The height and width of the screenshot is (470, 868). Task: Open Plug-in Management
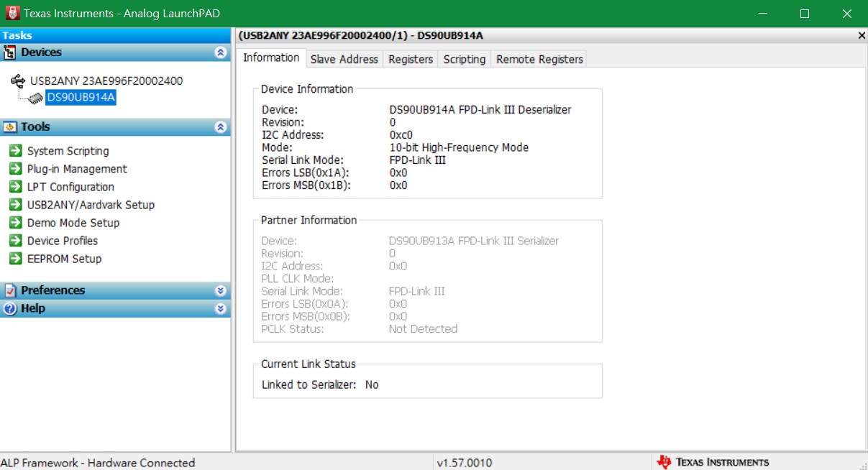77,169
